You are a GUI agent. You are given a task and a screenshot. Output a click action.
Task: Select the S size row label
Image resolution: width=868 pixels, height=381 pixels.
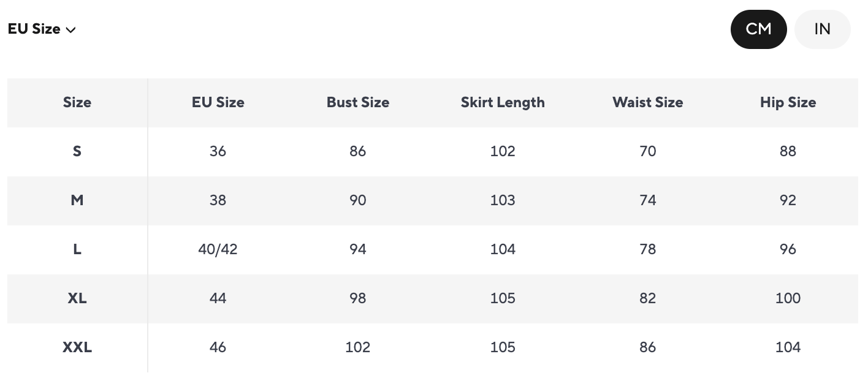tap(77, 151)
